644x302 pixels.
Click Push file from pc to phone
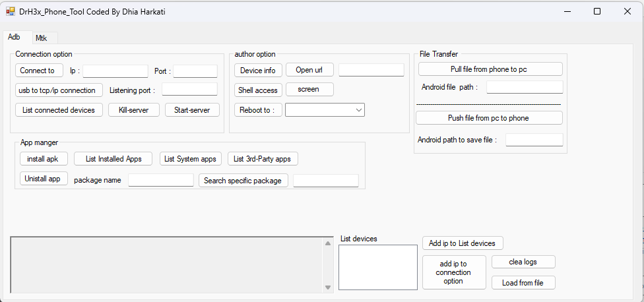pyautogui.click(x=489, y=118)
